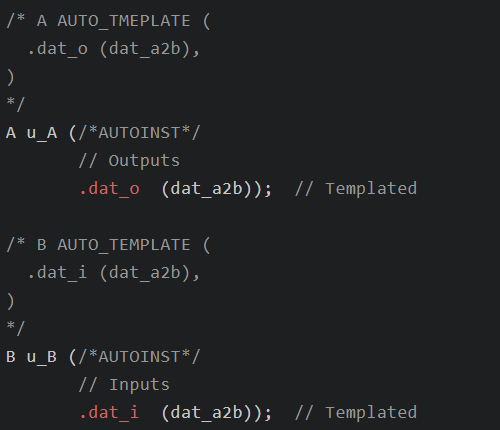
Task: Click the AUTOINST comment after u_B
Action: 139,357
